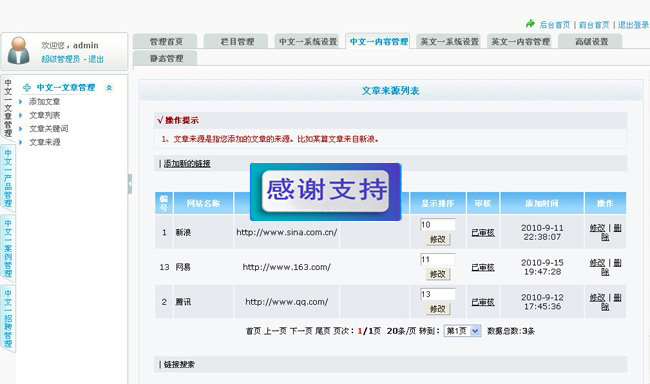Click 首页 in the pagination
Image resolution: width=650 pixels, height=384 pixels.
click(253, 331)
